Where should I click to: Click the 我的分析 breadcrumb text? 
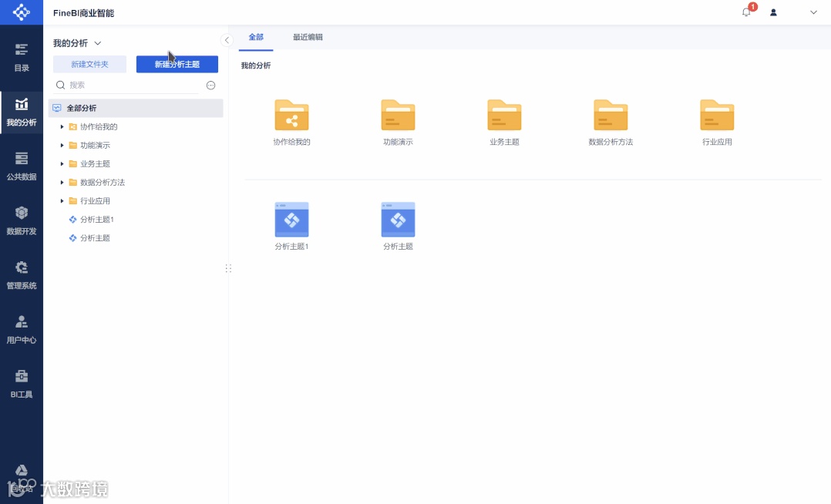point(256,66)
